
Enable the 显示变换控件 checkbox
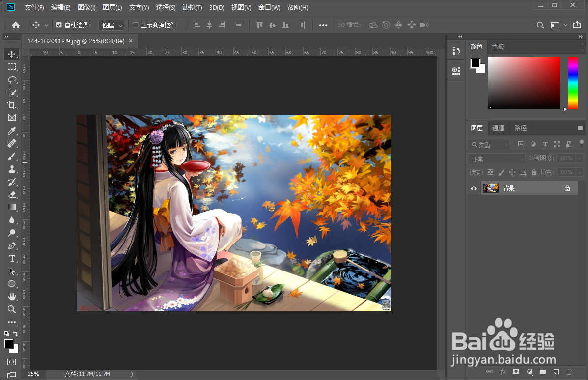(x=136, y=25)
